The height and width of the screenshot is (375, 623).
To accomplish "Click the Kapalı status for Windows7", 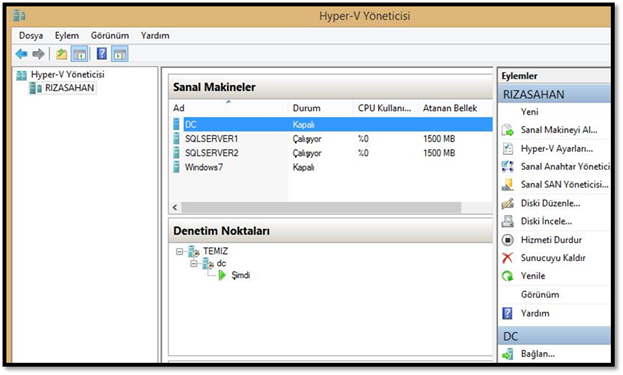I will pyautogui.click(x=304, y=167).
